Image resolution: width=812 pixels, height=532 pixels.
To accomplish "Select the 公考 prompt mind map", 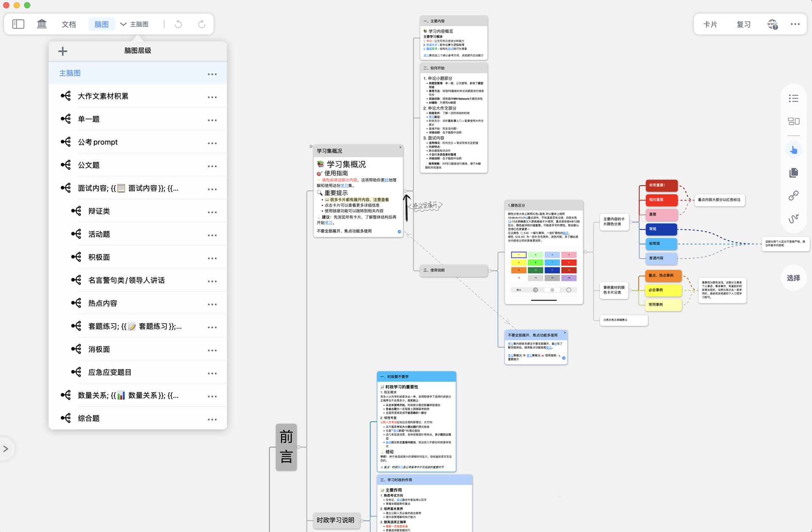I will click(x=98, y=142).
